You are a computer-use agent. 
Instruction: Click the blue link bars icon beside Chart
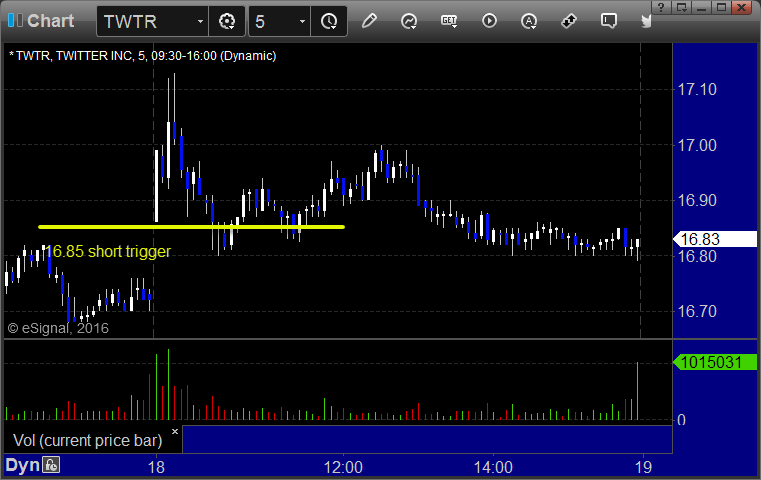pos(16,20)
